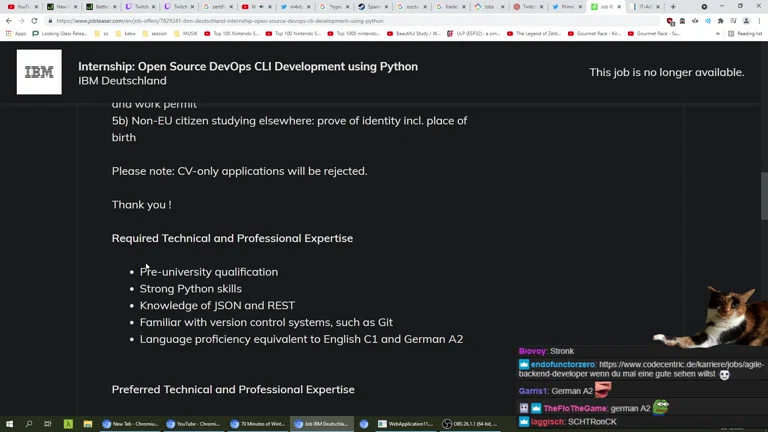The width and height of the screenshot is (768, 432).
Task: Open Chrome's three-dot menu
Action: click(x=759, y=21)
